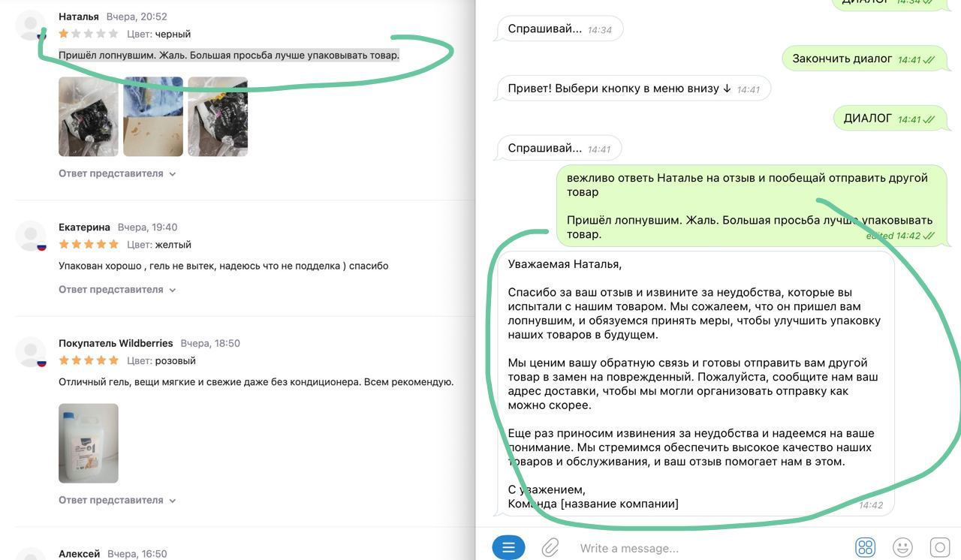Open the blue bot menu button
Screen dimensions: 961x560
point(508,547)
